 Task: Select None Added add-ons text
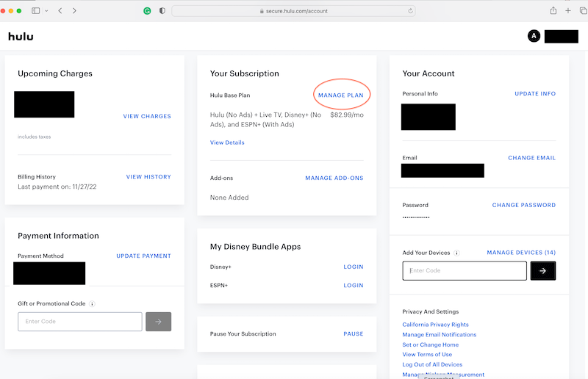[229, 198]
